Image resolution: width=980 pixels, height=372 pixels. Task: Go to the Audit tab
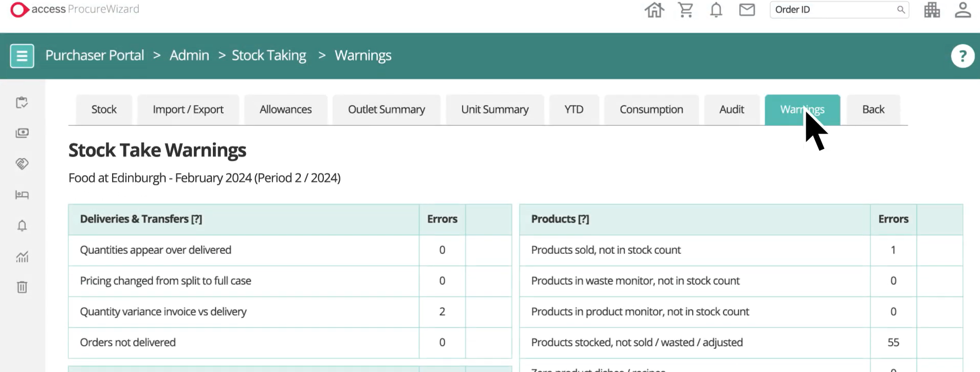731,109
